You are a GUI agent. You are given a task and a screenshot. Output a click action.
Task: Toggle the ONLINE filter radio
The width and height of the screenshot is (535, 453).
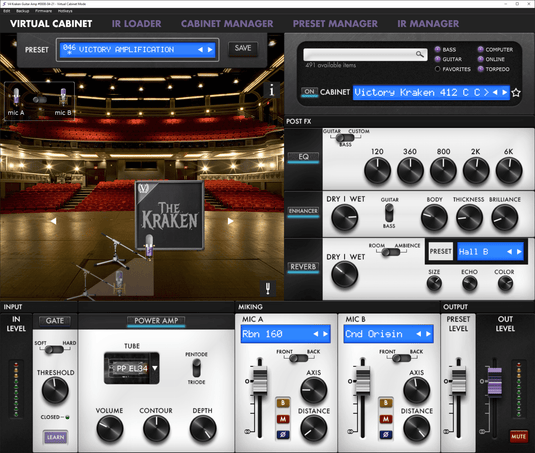click(480, 59)
